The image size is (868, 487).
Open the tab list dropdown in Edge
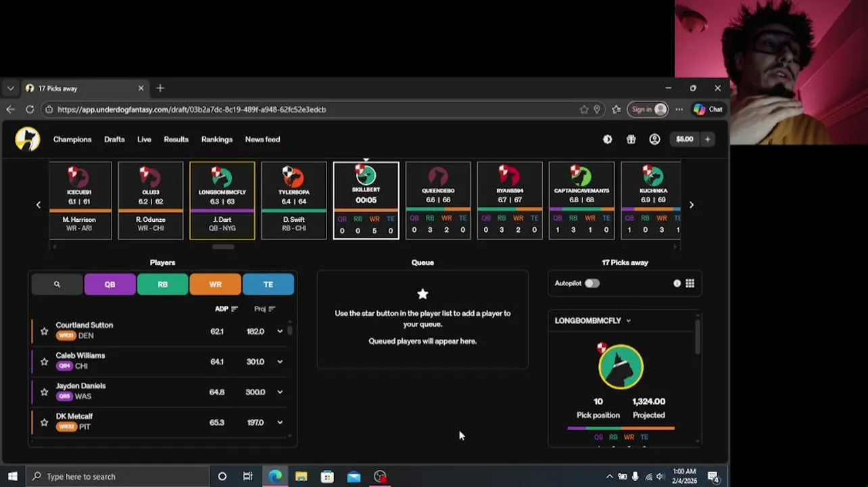[10, 89]
